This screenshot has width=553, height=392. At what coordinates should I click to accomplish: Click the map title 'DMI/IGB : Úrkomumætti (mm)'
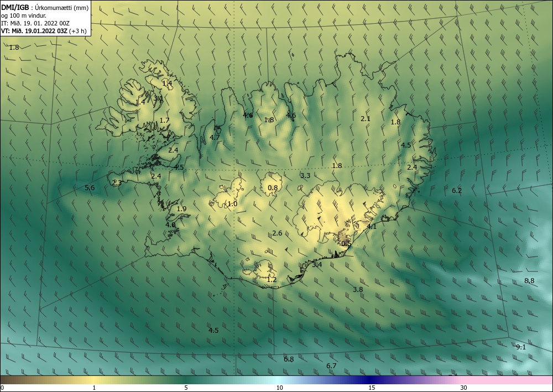click(45, 7)
